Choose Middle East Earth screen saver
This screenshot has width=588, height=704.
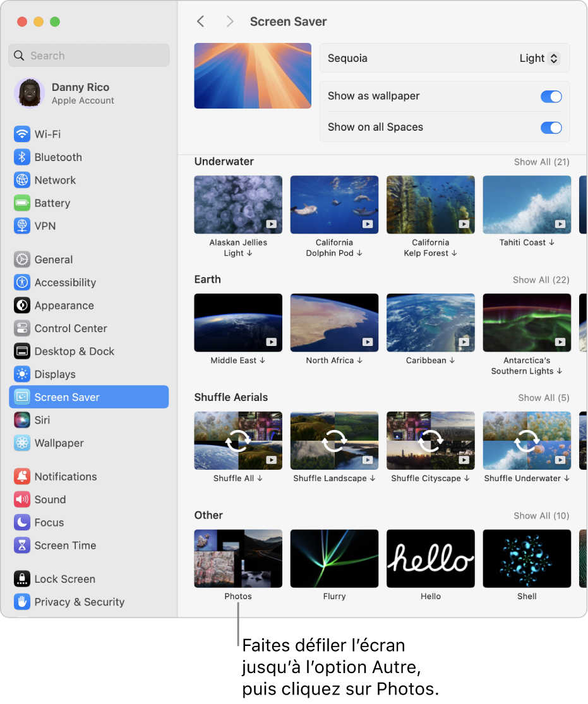238,323
